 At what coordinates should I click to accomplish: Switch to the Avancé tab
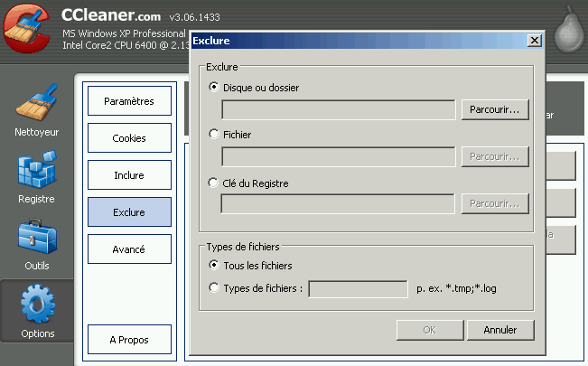click(x=129, y=249)
